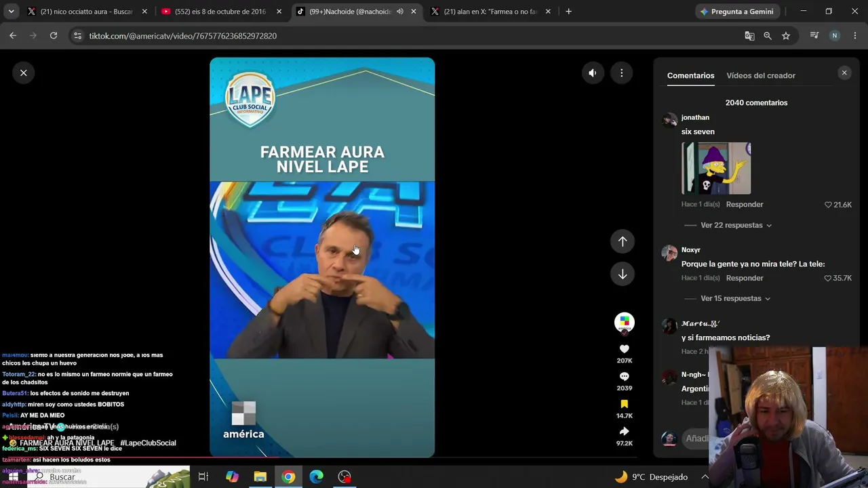Screen dimensions: 868x488
Task: Mute the TikTok tab audio icon
Action: click(x=400, y=12)
